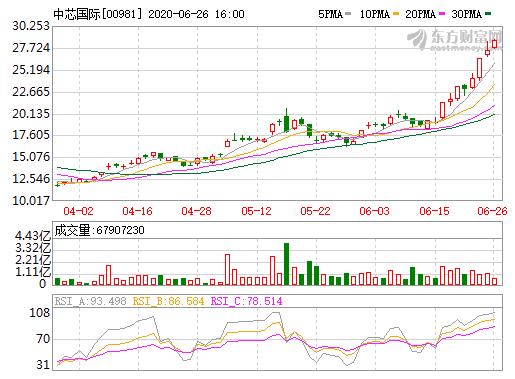
Task: Click the volume axis label 2.21亿
Action: (x=32, y=260)
